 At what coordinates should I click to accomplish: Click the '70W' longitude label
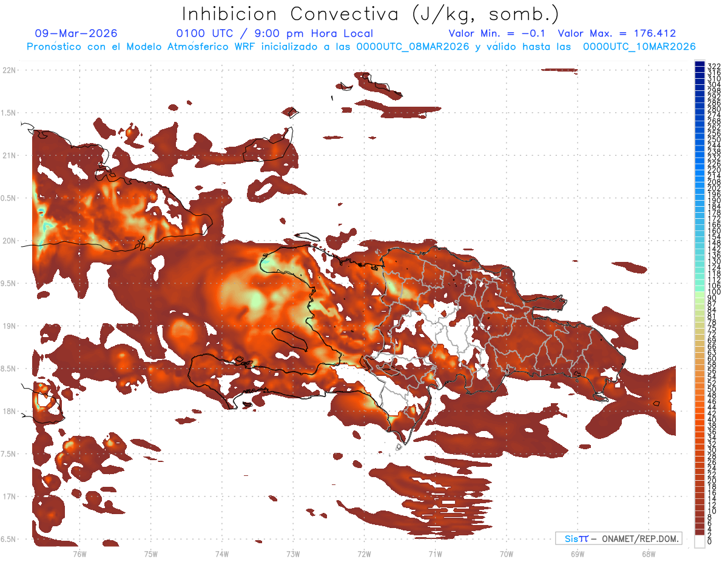click(507, 554)
